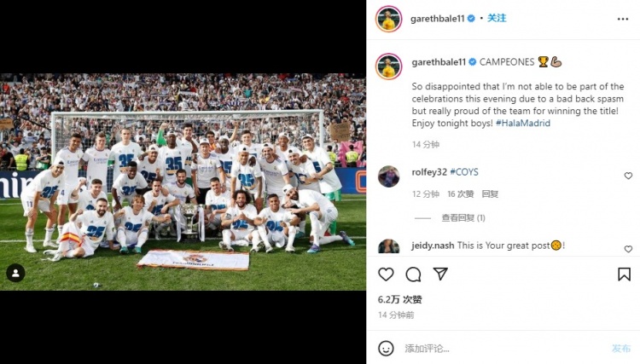Viewport: 640px width, 364px height.
Task: Reply to rolfey32's comment via 回复
Action: click(490, 194)
